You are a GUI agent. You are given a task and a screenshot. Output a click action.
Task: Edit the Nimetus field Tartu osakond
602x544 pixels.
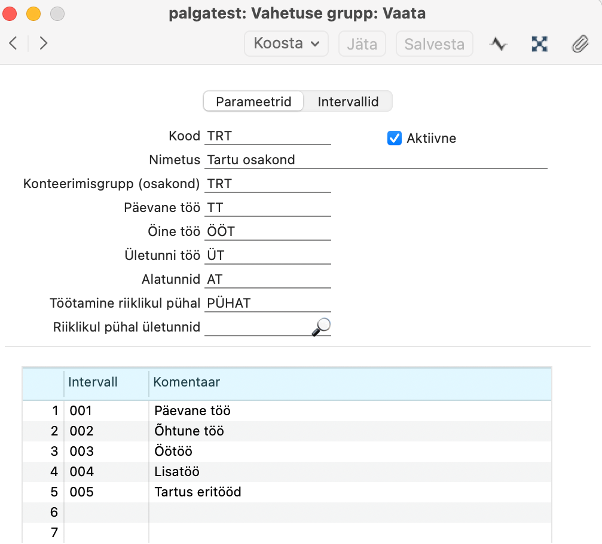[375, 160]
